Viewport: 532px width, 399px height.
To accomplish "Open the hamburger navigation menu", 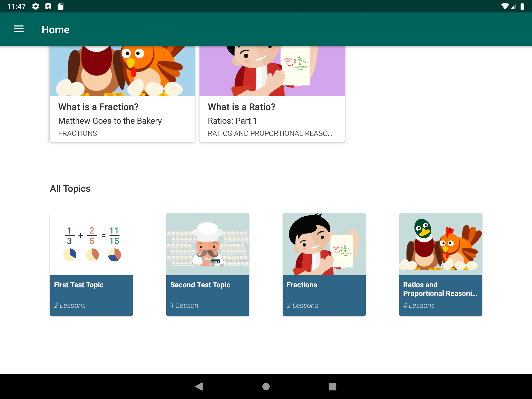I will 19,29.
